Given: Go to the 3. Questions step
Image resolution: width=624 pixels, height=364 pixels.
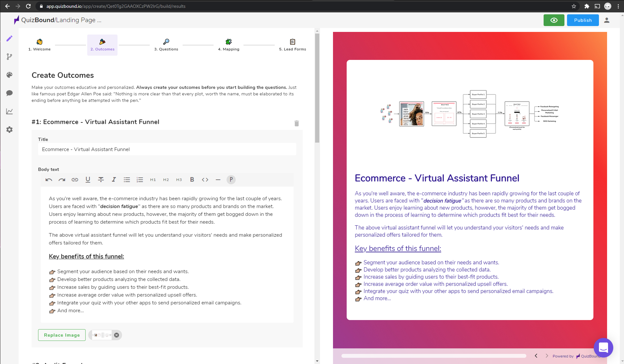Looking at the screenshot, I should coord(166,45).
